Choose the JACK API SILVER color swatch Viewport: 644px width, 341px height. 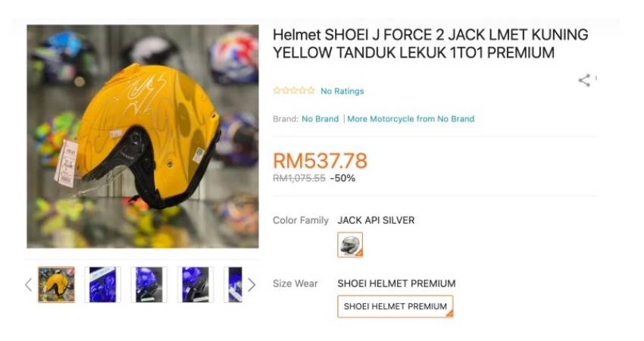tap(350, 245)
